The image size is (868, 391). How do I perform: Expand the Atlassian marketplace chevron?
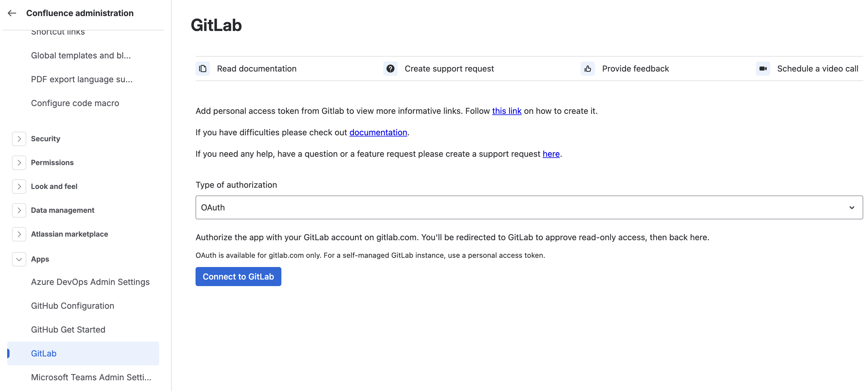point(19,235)
